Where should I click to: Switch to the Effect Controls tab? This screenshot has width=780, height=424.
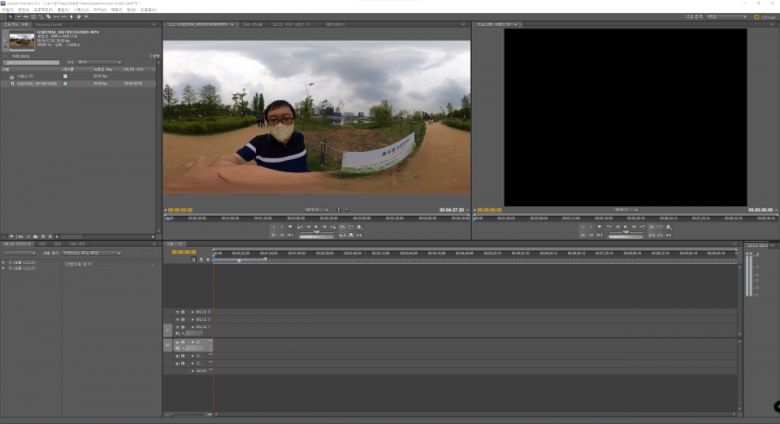pos(253,24)
